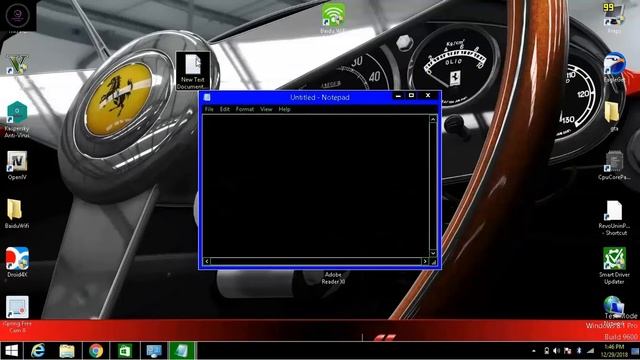Open File Explorer from the taskbar

[67, 351]
